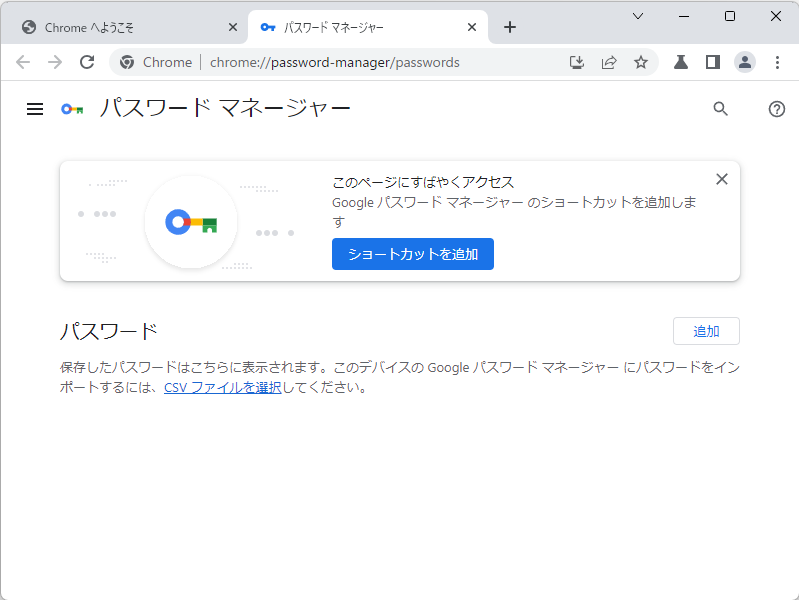Expand the tab search chevron
Image resolution: width=799 pixels, height=600 pixels.
637,16
